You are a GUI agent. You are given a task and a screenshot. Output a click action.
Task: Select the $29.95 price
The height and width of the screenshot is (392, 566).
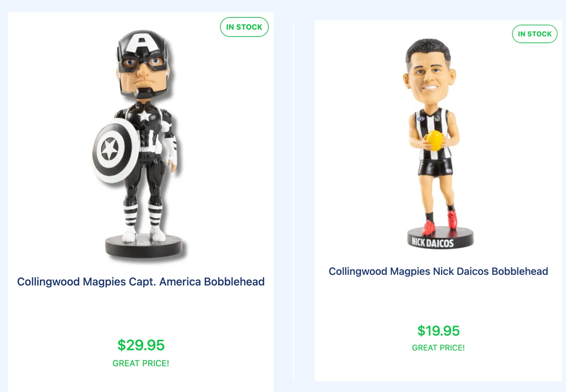tap(141, 345)
